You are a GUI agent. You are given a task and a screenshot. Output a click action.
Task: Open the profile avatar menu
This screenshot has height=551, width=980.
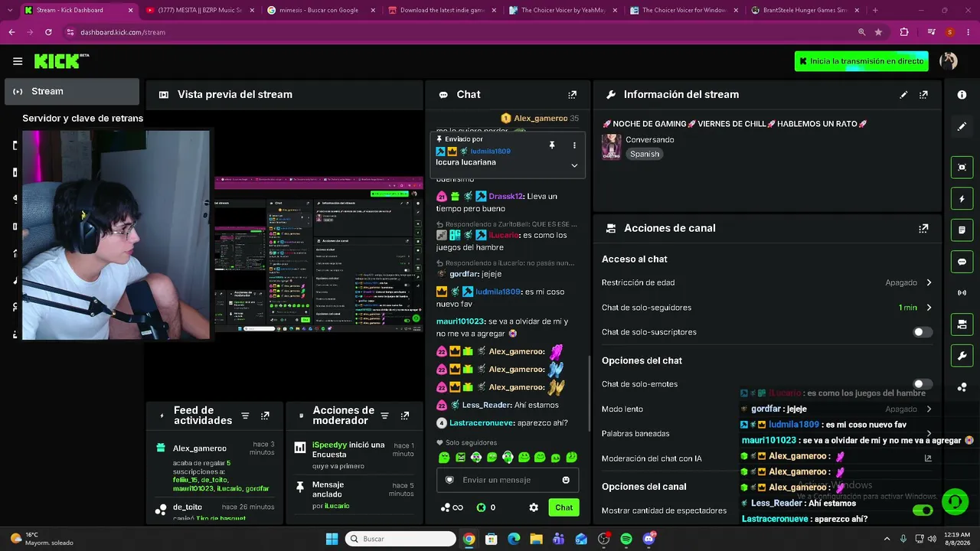pyautogui.click(x=949, y=61)
